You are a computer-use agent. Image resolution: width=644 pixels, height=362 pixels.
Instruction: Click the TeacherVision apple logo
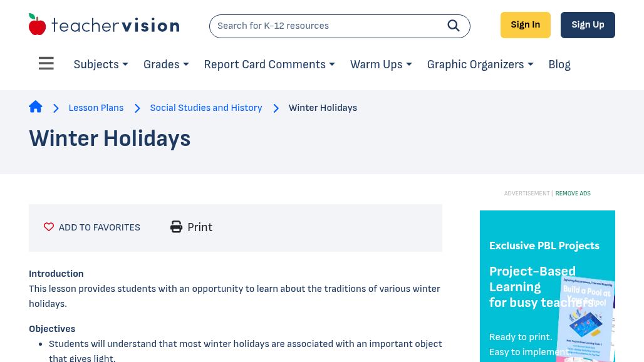(x=38, y=25)
